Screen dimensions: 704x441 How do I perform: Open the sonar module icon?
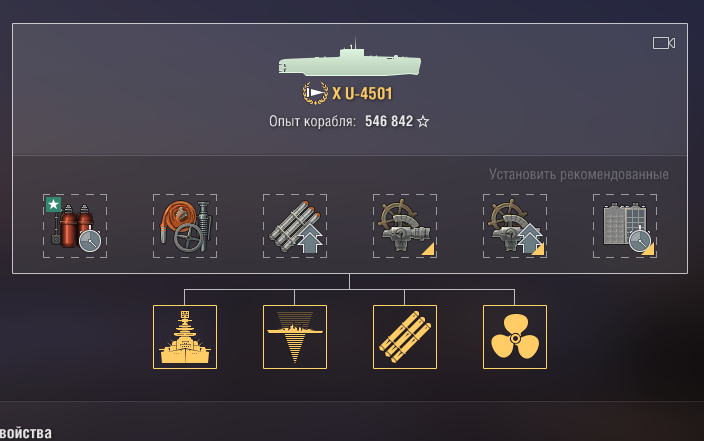(x=295, y=337)
